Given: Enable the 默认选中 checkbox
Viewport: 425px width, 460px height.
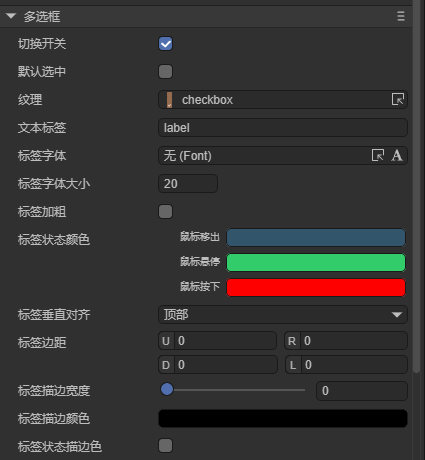Looking at the screenshot, I should coord(165,71).
